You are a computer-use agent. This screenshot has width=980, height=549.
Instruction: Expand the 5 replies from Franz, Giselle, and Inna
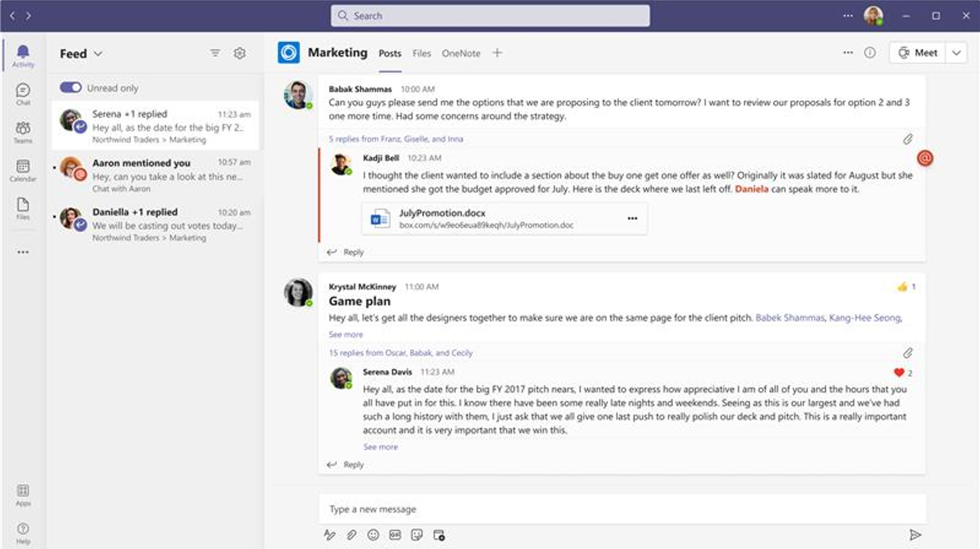pyautogui.click(x=395, y=139)
